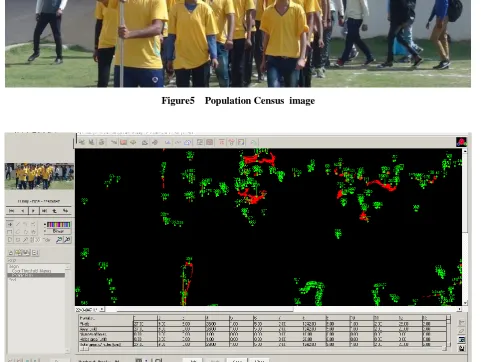The width and height of the screenshot is (481, 362).
Task: Open the crowd photo thumbnail in the left panel
Action: (x=39, y=176)
